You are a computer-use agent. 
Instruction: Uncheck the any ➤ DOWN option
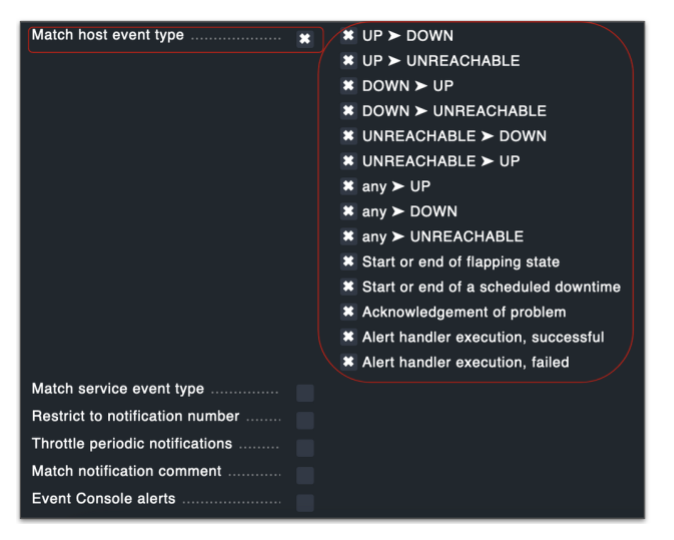(348, 211)
